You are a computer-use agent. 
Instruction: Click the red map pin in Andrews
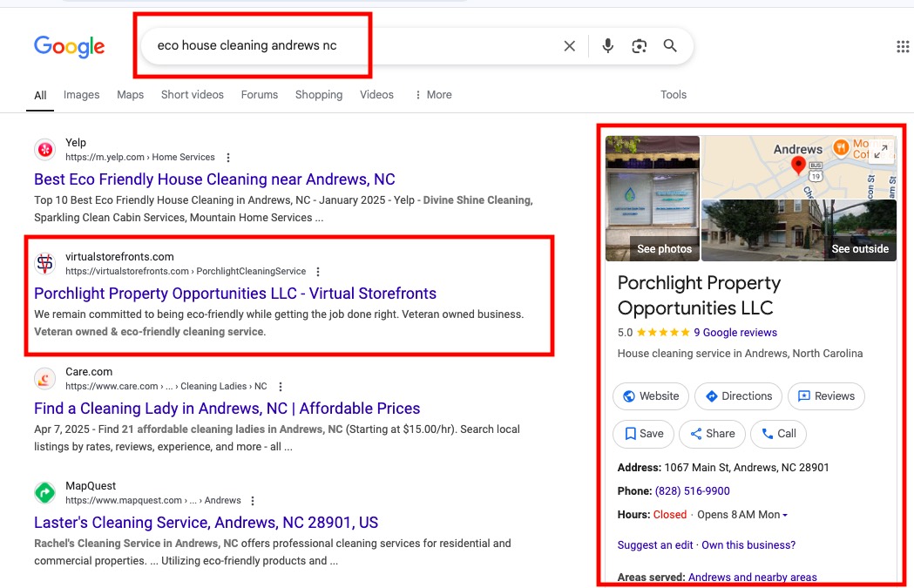[x=798, y=166]
